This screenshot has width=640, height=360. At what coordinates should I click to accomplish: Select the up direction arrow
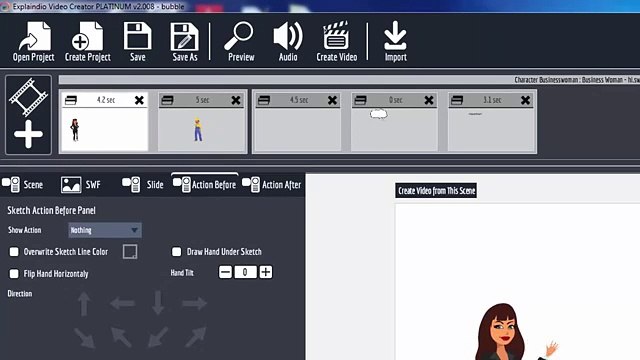pyautogui.click(x=84, y=303)
